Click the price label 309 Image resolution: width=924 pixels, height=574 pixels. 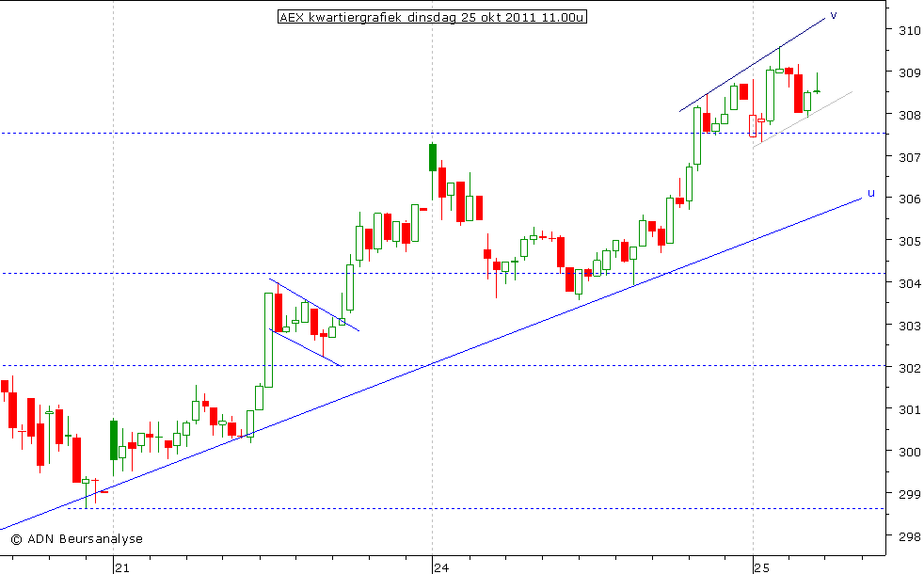coord(909,73)
